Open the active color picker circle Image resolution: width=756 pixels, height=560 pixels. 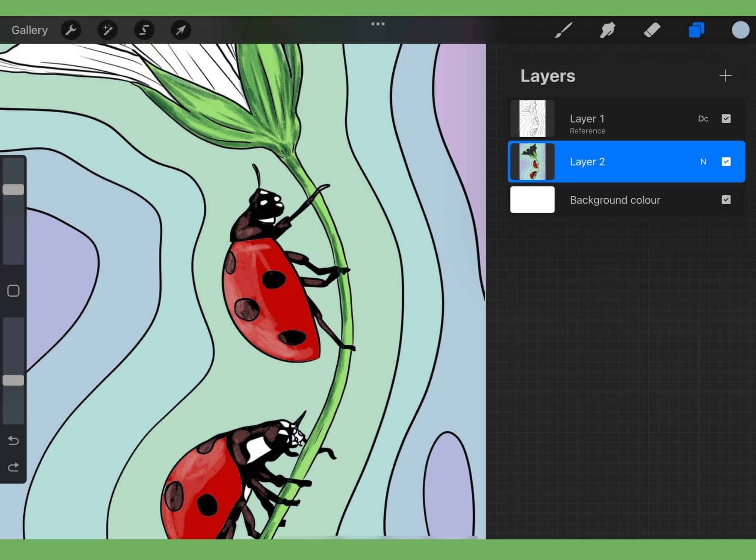coord(740,30)
